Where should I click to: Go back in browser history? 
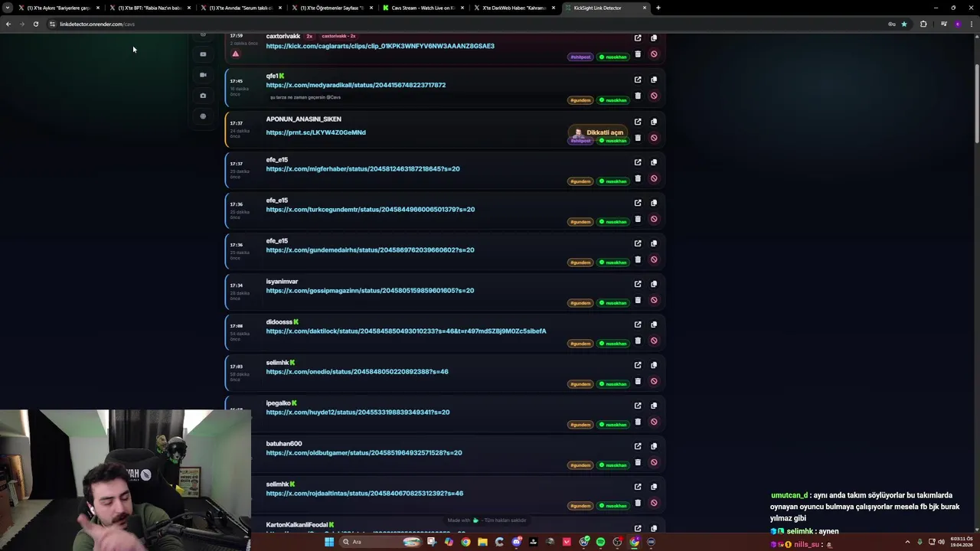pos(8,24)
